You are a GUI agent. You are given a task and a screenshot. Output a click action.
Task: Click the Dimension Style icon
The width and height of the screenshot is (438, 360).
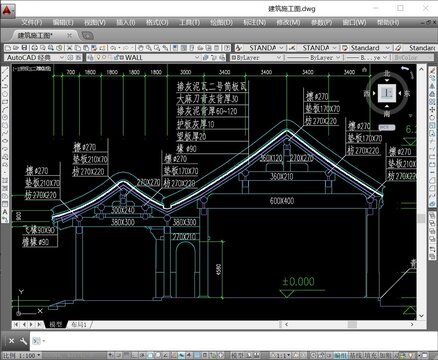click(292, 48)
